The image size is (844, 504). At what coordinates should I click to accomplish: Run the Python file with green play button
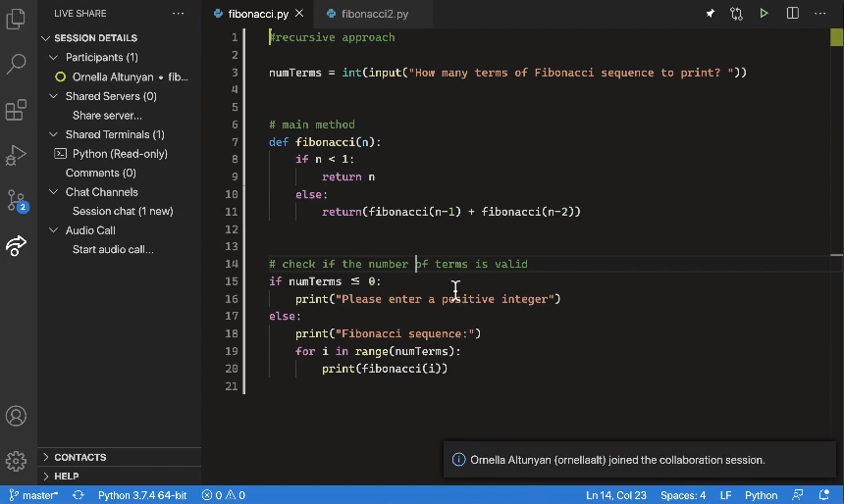(764, 14)
